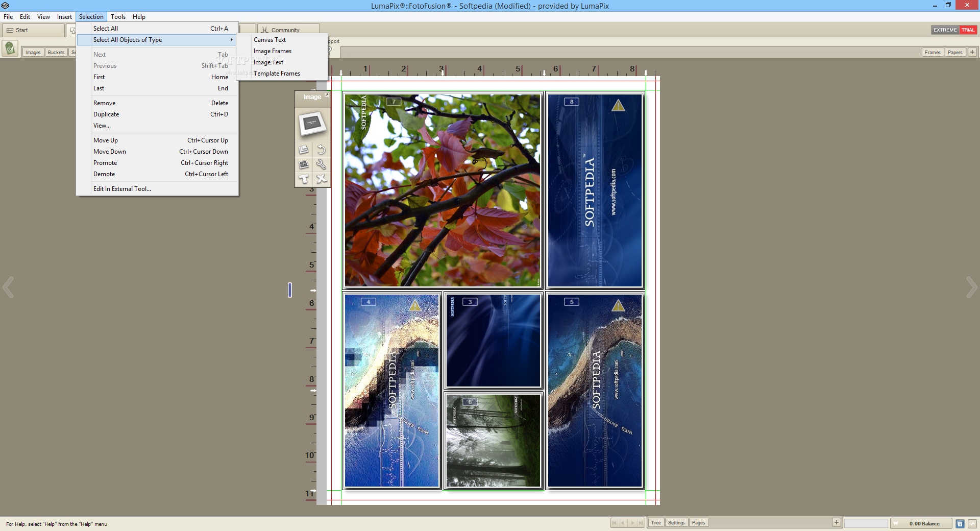Open the Pages tab at bottom

698,523
